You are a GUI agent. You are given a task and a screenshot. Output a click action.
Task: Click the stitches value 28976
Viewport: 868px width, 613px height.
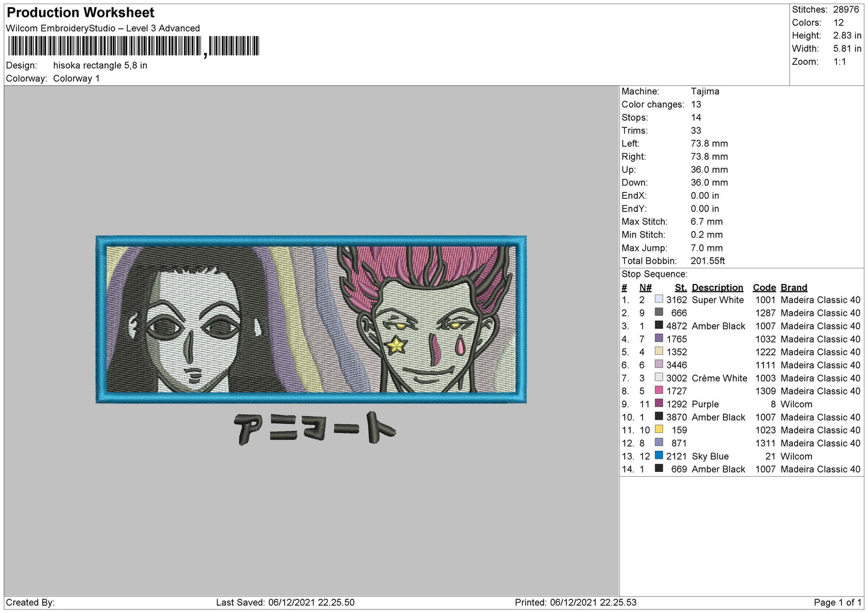click(x=846, y=10)
